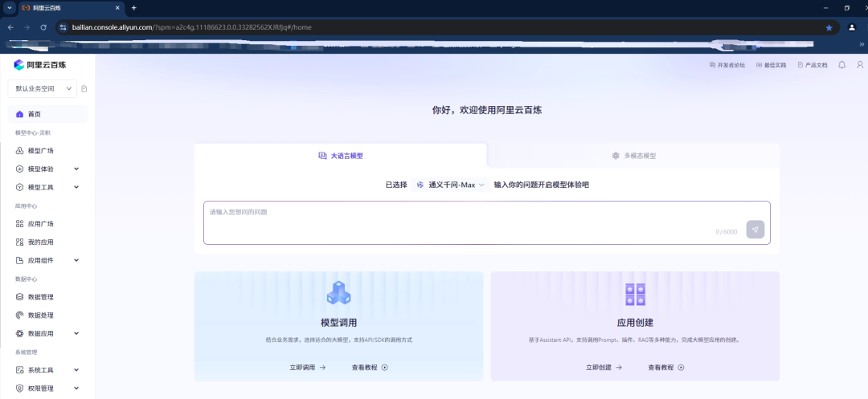This screenshot has height=399, width=868.
Task: Open the notification bell icon
Action: [x=842, y=65]
